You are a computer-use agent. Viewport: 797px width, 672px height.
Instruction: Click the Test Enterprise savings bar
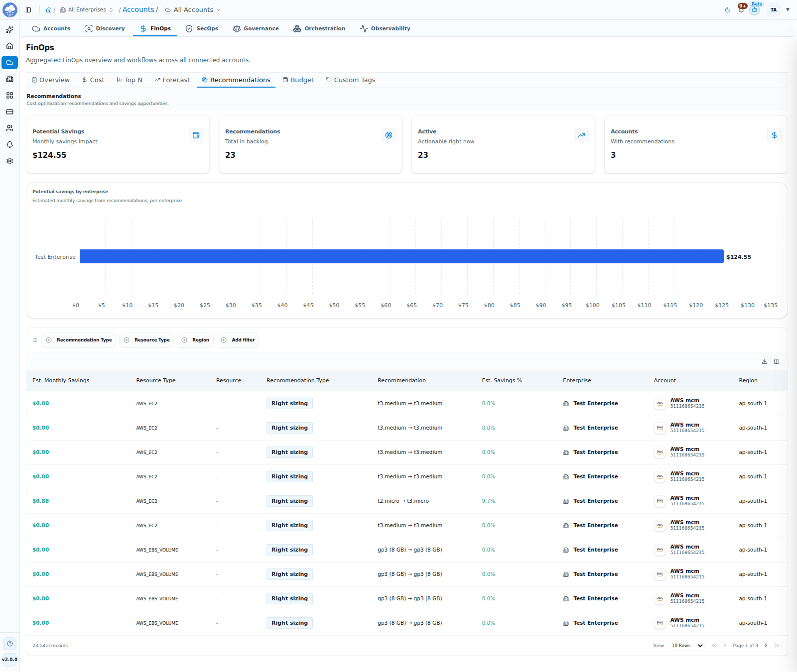tap(401, 256)
